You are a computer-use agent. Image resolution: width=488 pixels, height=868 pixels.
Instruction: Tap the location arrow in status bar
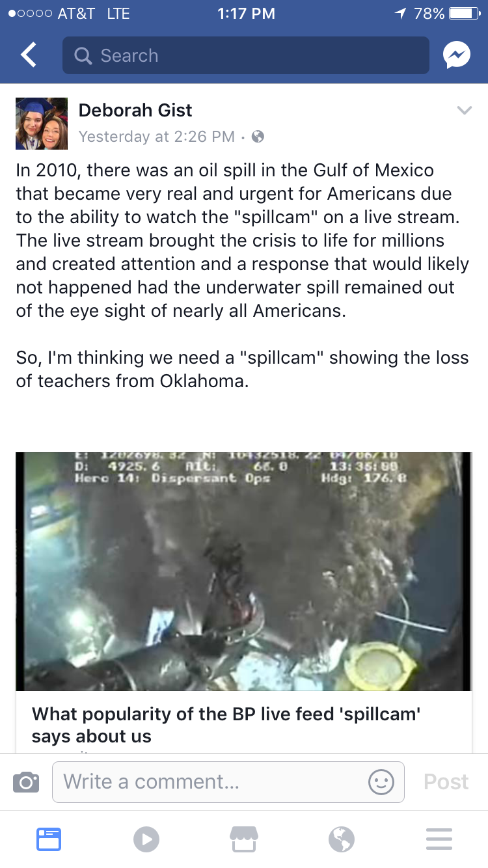(x=401, y=14)
